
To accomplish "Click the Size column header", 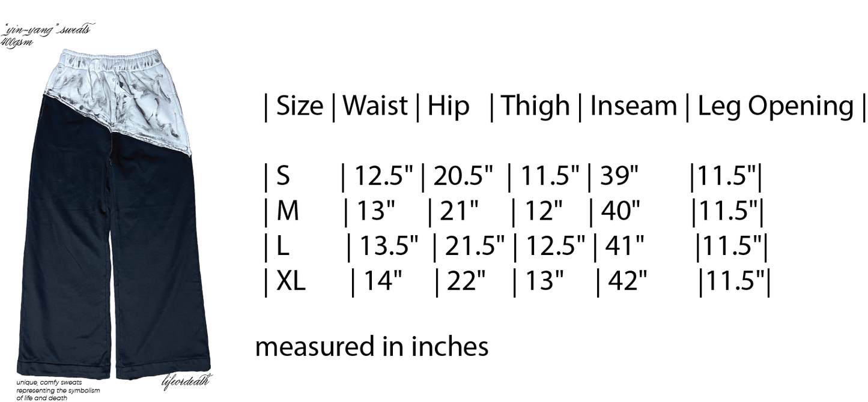I will pyautogui.click(x=299, y=106).
